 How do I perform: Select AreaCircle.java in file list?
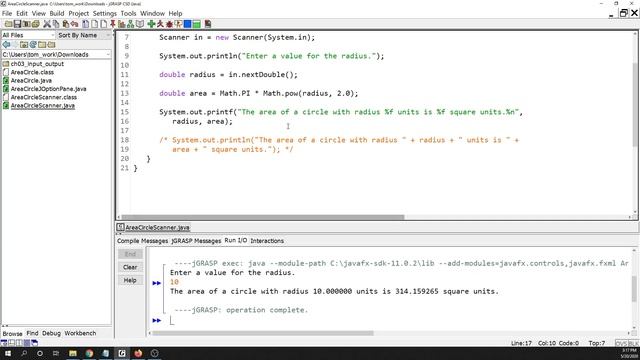27,80
